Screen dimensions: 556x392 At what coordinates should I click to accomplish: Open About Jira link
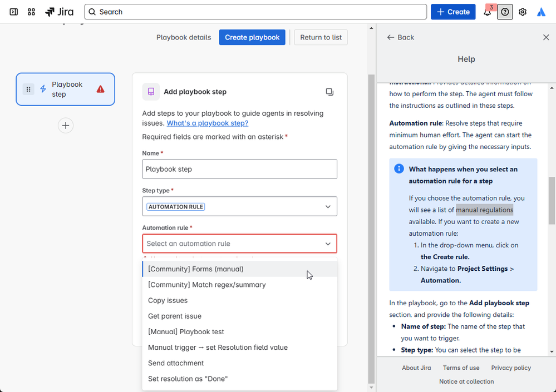[416, 368]
